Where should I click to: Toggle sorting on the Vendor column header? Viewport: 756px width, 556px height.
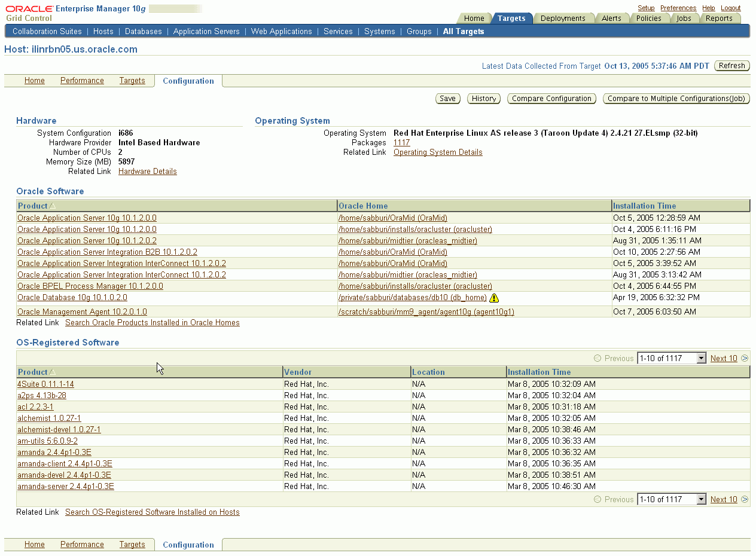click(x=298, y=371)
